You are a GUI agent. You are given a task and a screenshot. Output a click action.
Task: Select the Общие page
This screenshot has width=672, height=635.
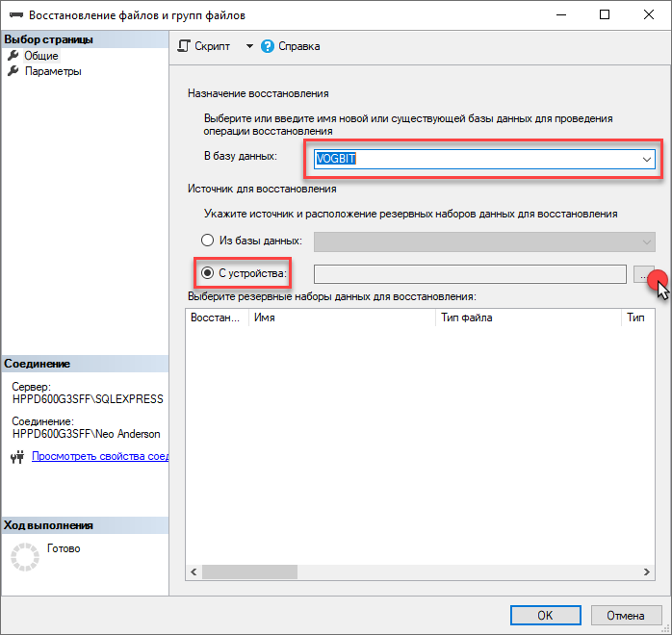click(40, 56)
